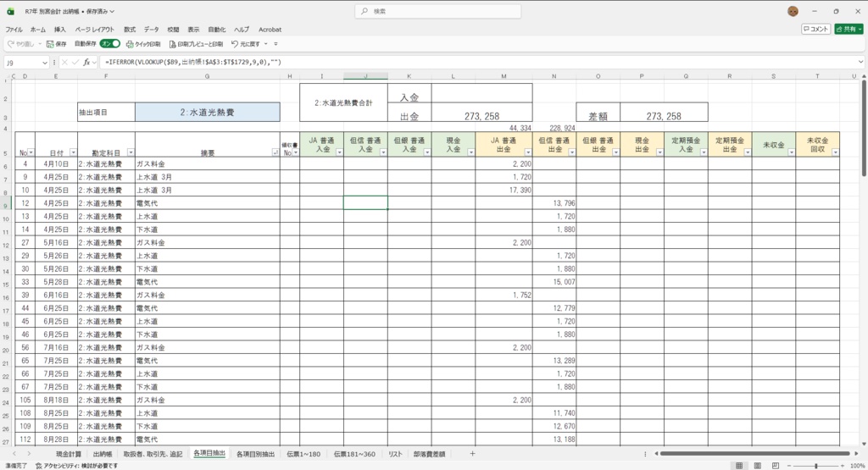Switch to Normal view icon in status bar
868x470 pixels.
point(739,466)
